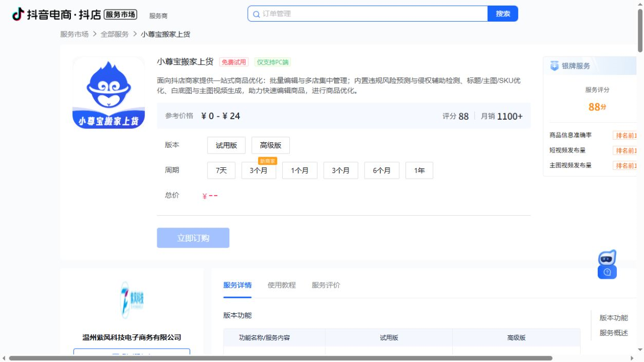
Task: Click the 小尊宝搬家上货 app logo image
Action: pos(108,93)
